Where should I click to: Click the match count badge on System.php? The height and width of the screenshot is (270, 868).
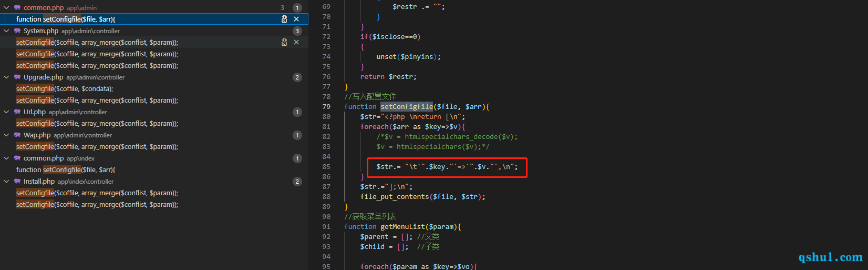(297, 31)
